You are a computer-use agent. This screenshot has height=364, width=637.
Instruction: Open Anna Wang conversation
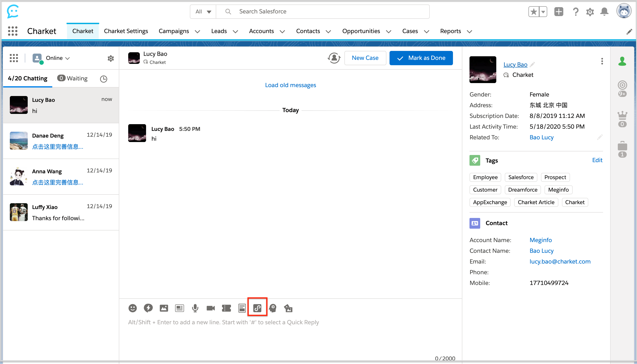(x=61, y=177)
